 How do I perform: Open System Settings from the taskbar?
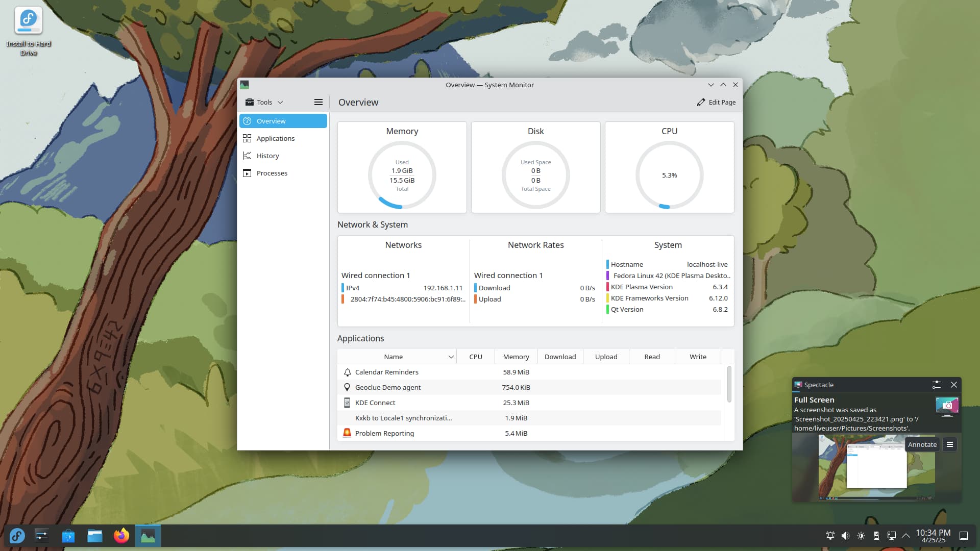tap(41, 536)
